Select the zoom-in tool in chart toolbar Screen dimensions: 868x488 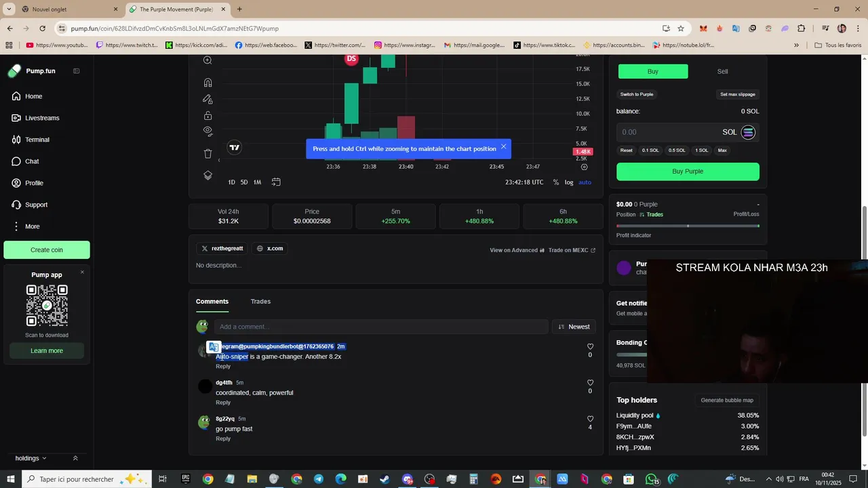pos(208,60)
